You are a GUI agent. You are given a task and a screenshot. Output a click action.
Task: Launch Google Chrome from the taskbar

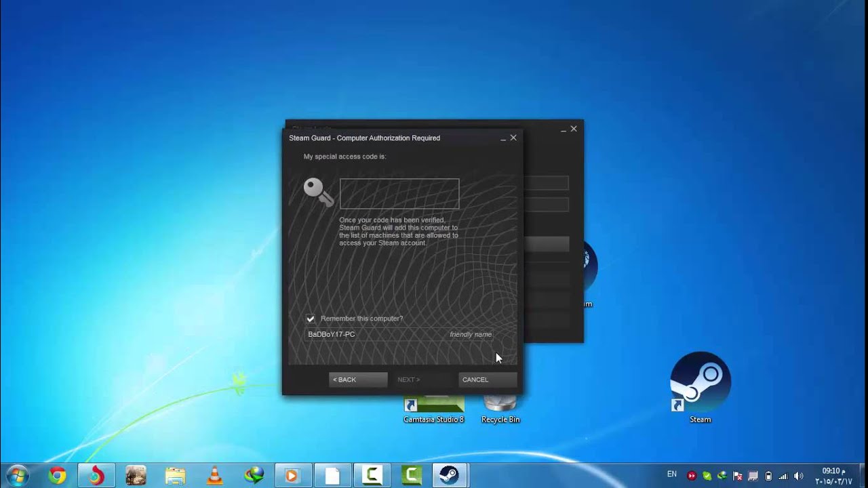tap(57, 476)
